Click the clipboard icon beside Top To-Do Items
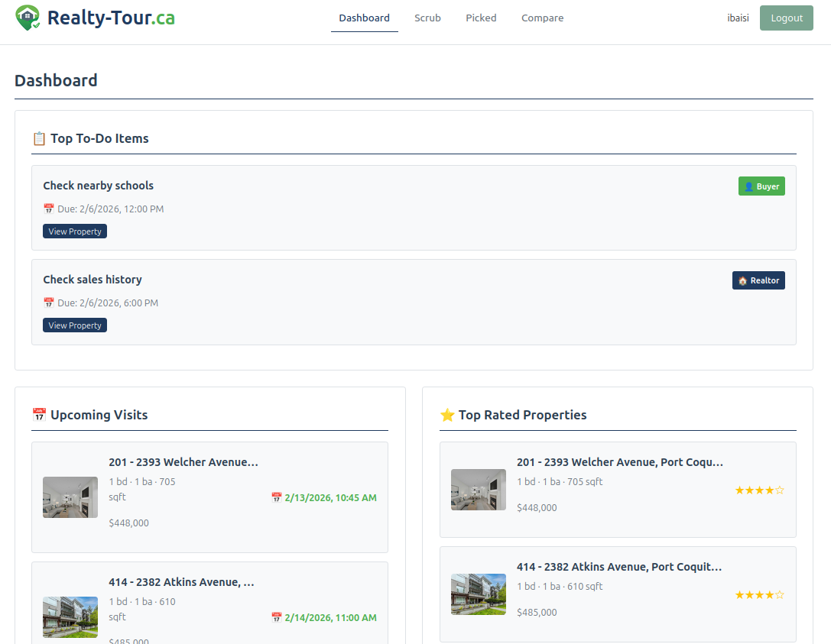 click(x=39, y=138)
